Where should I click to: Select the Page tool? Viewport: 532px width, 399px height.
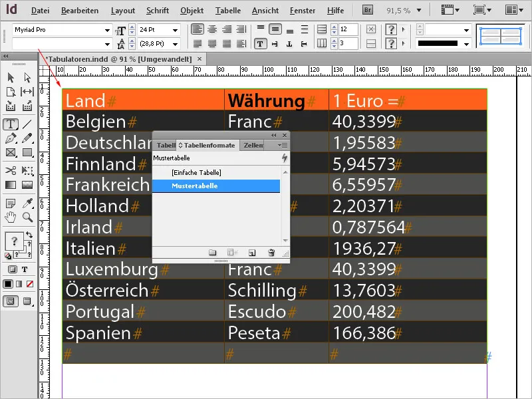pos(11,92)
